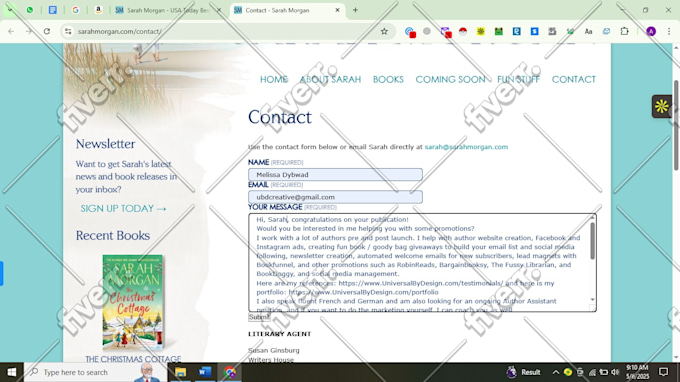Open Chrome from the taskbar
This screenshot has height=382, width=680.
point(229,372)
